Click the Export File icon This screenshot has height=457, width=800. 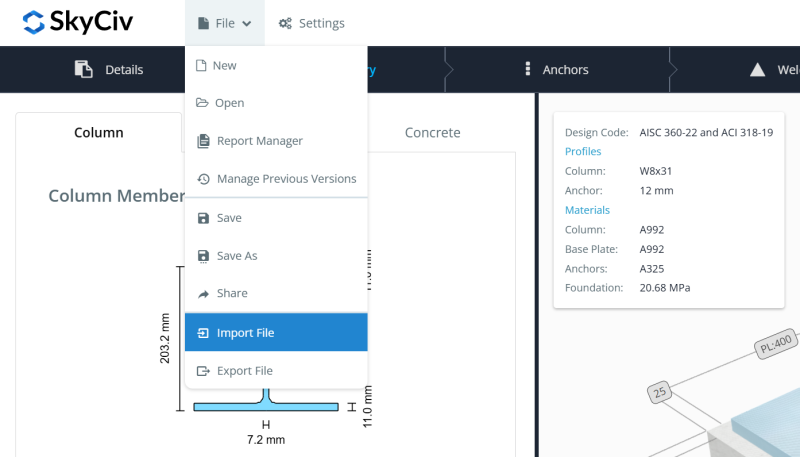(203, 371)
